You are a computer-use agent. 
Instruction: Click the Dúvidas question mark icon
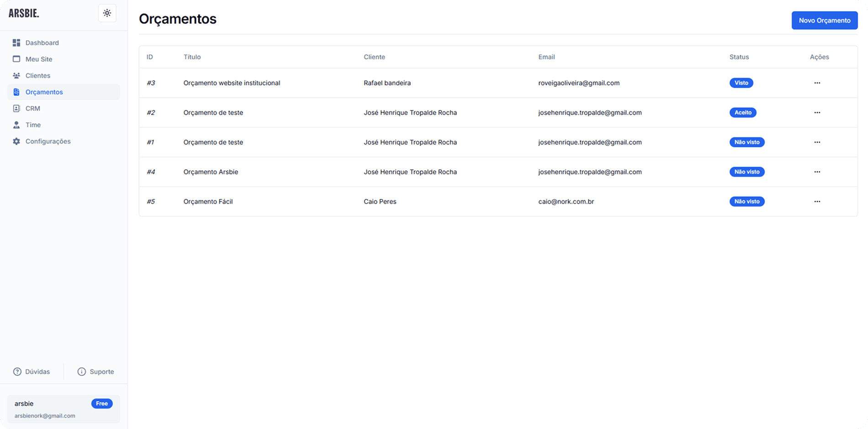tap(17, 371)
